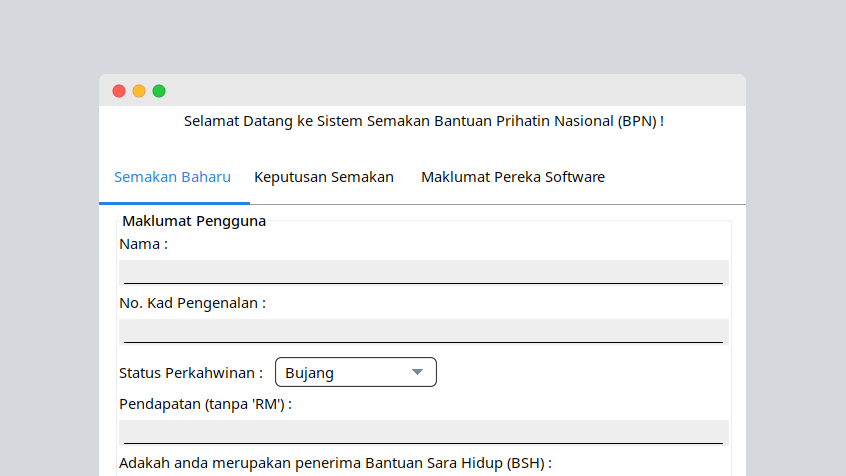Screen dimensions: 846x476
Task: Click the Bantuan Sara Hidup (BSH) question text
Action: (x=335, y=463)
